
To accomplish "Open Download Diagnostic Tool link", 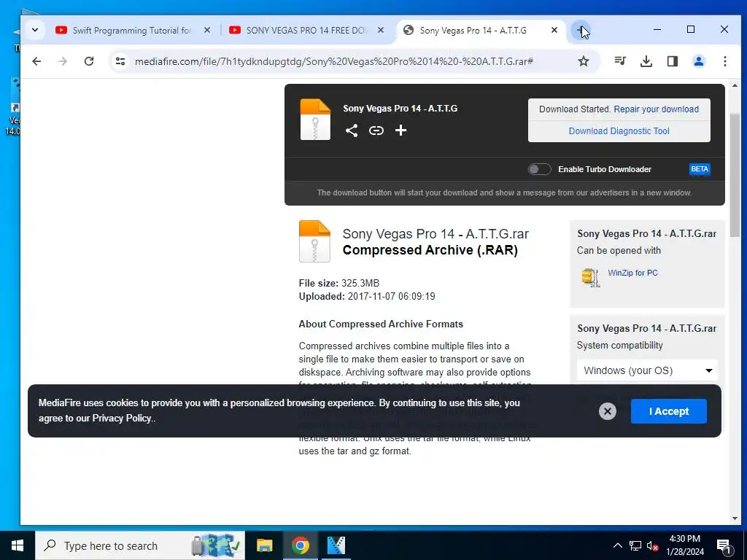I will coord(619,131).
